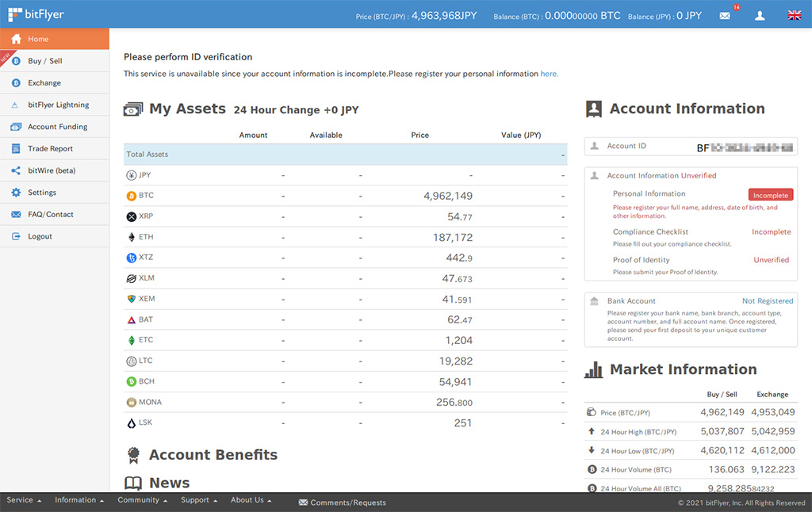Click the Logout icon
Image resolution: width=812 pixels, height=512 pixels.
pyautogui.click(x=16, y=236)
